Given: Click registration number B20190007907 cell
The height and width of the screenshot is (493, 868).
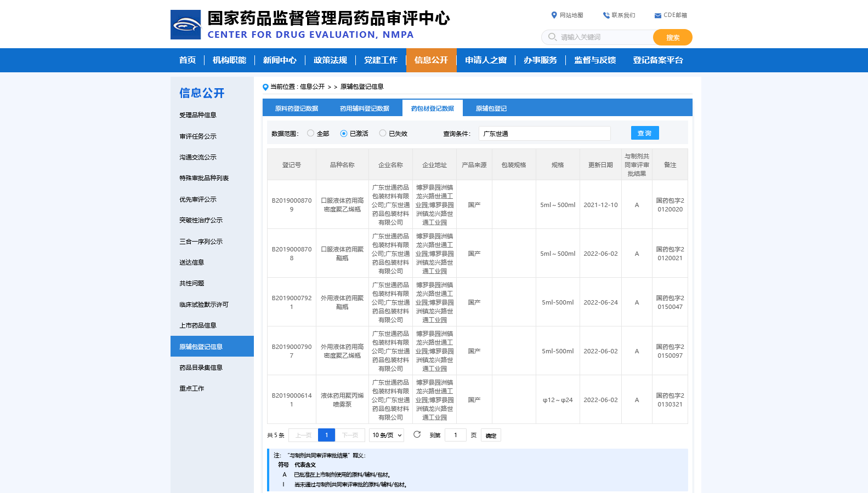Looking at the screenshot, I should pos(292,351).
